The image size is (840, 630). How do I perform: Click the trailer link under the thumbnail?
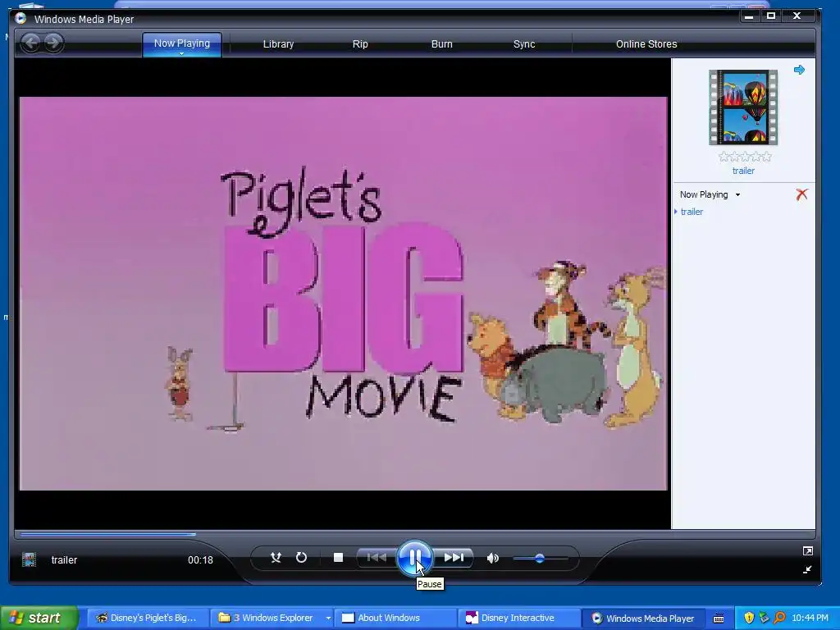pyautogui.click(x=743, y=171)
